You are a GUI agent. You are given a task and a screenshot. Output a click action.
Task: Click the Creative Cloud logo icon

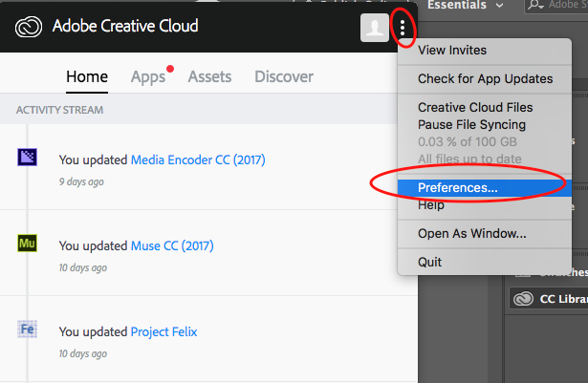point(29,26)
